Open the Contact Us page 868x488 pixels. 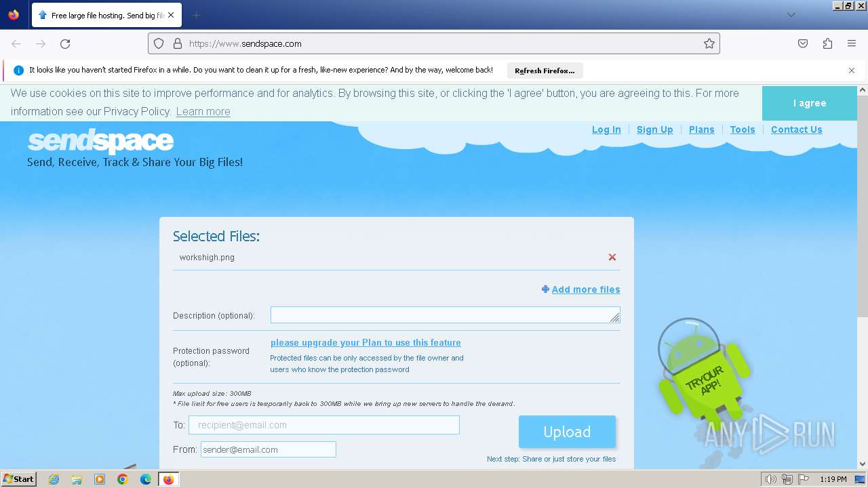click(x=796, y=129)
